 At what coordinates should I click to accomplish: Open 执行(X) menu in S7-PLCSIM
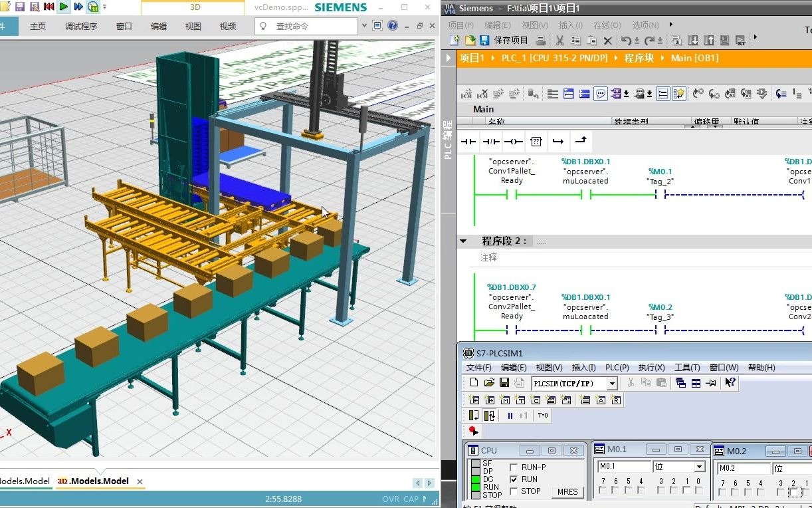click(x=651, y=367)
